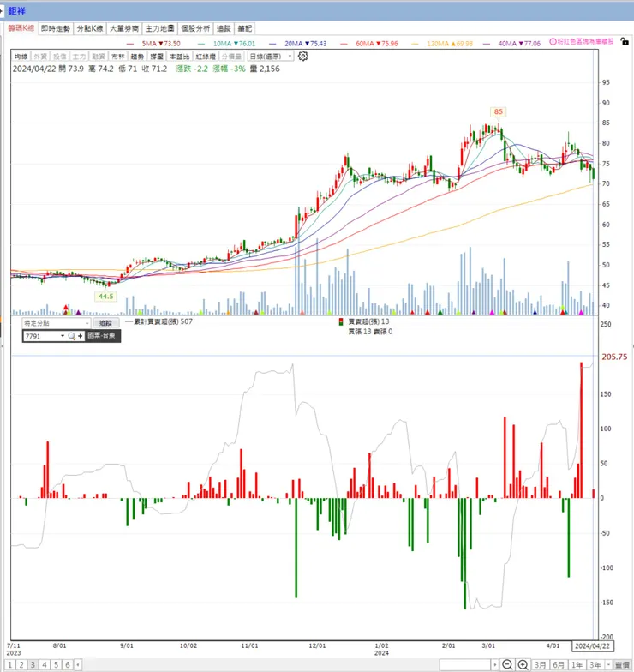Click the 鉅祥 stock name title
Image resolution: width=634 pixels, height=672 pixels.
point(17,10)
